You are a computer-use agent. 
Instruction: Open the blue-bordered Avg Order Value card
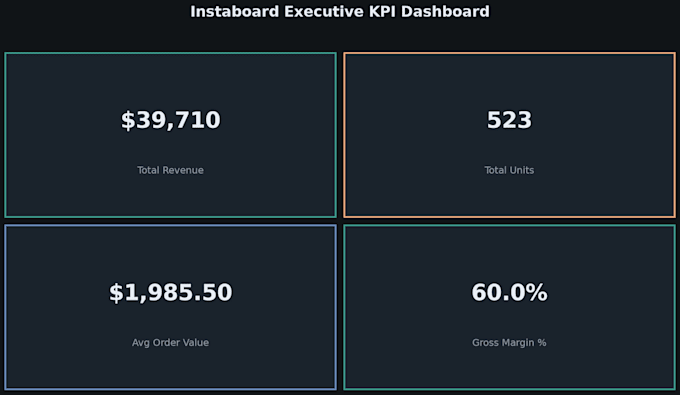(x=170, y=307)
